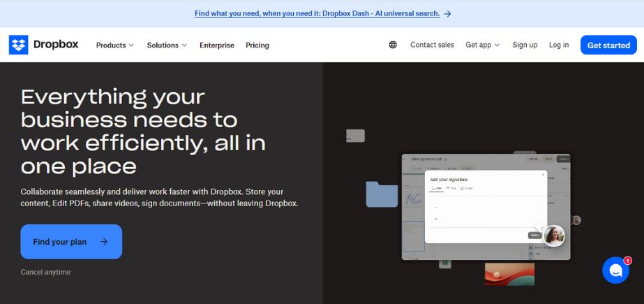Click Contact sales link

point(432,45)
